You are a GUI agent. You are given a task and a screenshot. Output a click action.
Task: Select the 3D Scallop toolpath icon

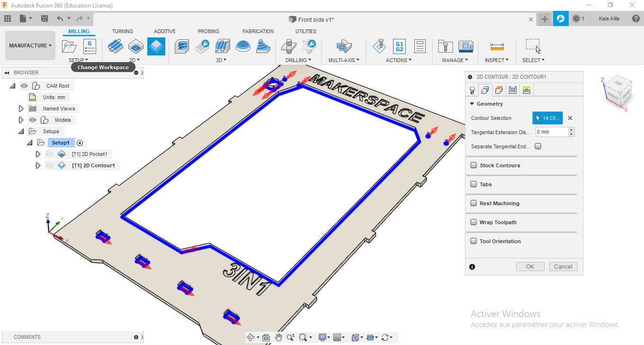(x=243, y=46)
